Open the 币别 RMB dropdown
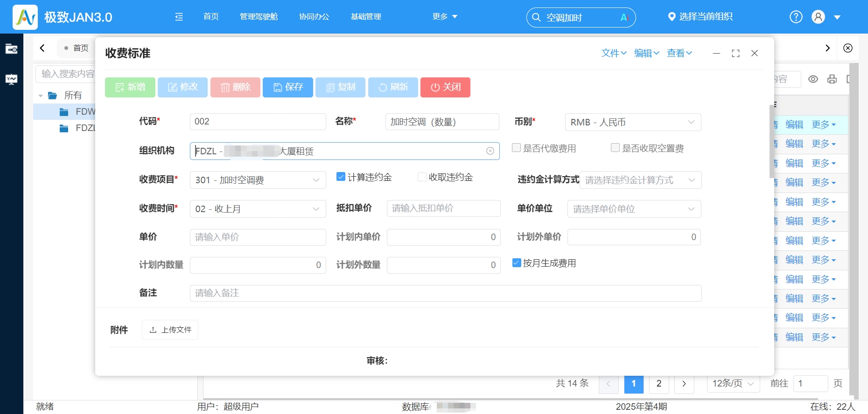Screen dimensions: 868x414 (x=633, y=122)
